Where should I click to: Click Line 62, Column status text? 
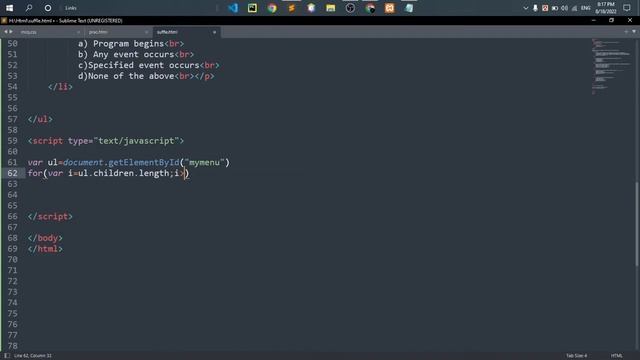click(x=33, y=356)
